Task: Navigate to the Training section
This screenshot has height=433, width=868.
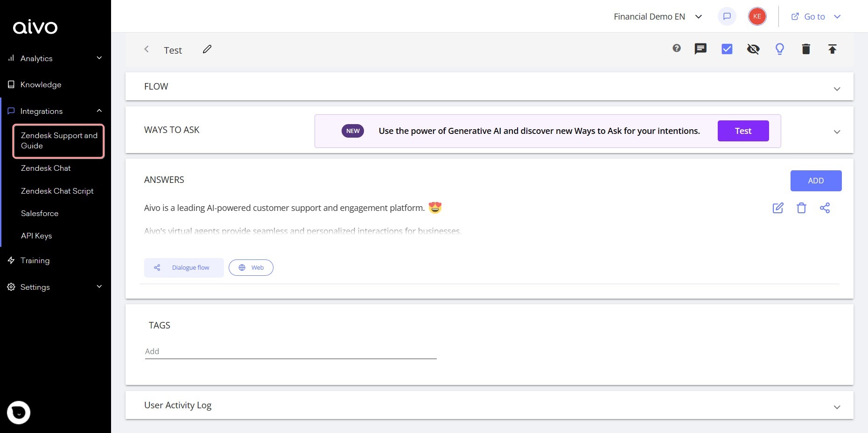Action: (x=35, y=260)
